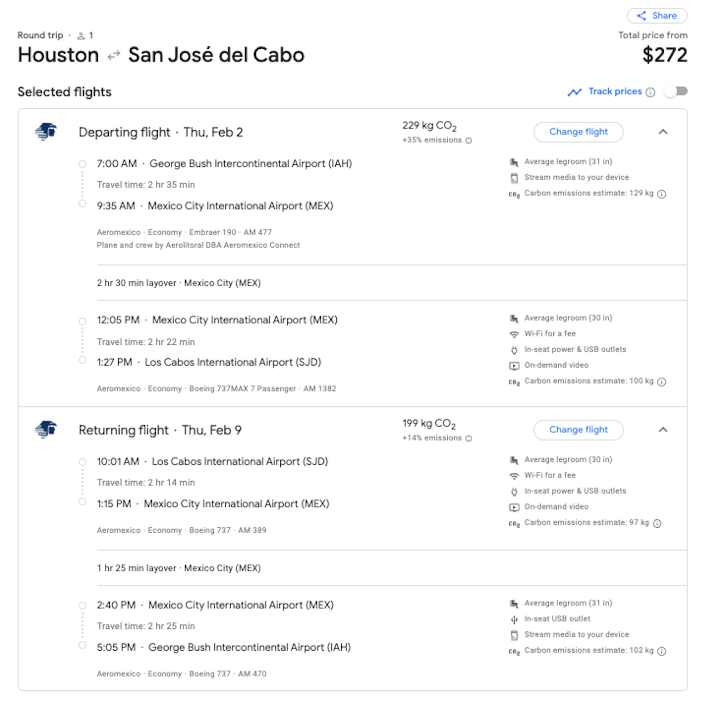
Task: Click the +35% emissions info icon
Action: click(x=469, y=141)
